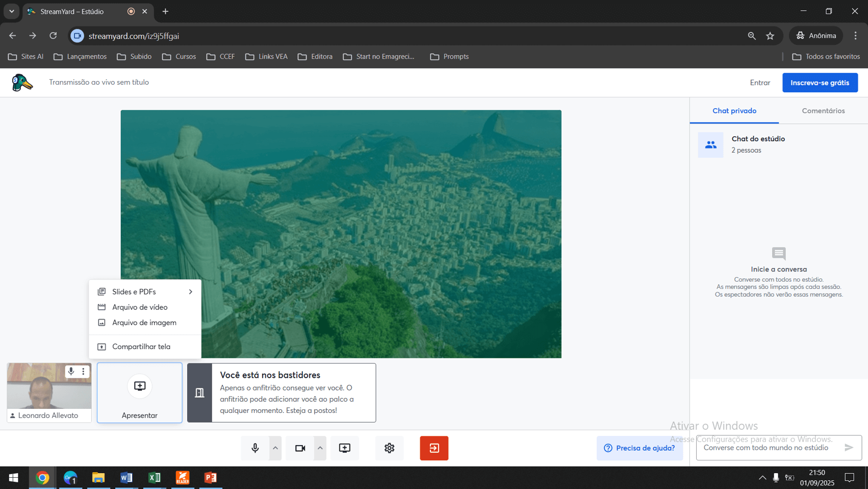868x489 pixels.
Task: Select Arquivo de vídeo menu option
Action: 140,307
